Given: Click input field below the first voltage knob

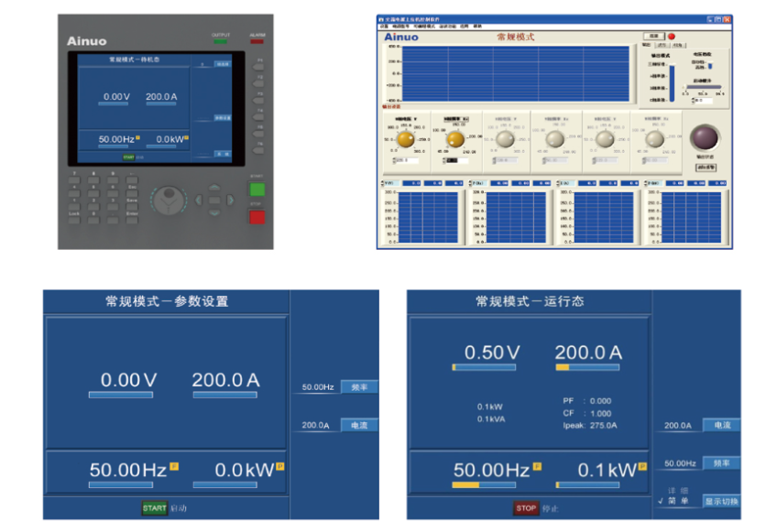Looking at the screenshot, I should coord(406,160).
